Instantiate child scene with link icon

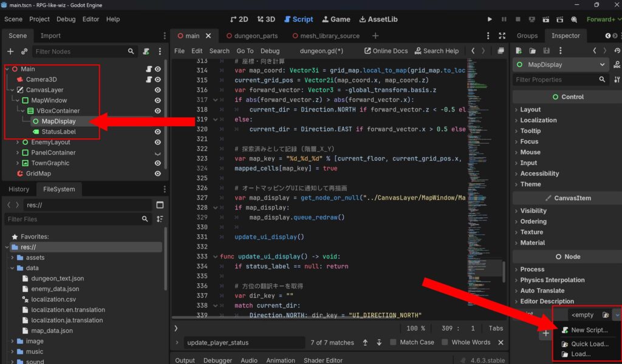point(24,52)
